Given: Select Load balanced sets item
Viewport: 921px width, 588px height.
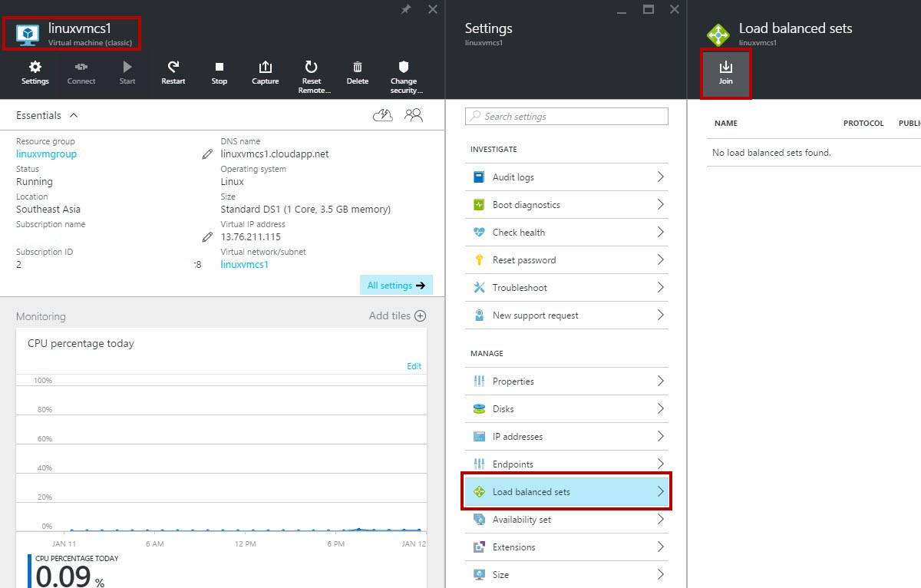Looking at the screenshot, I should [x=566, y=491].
